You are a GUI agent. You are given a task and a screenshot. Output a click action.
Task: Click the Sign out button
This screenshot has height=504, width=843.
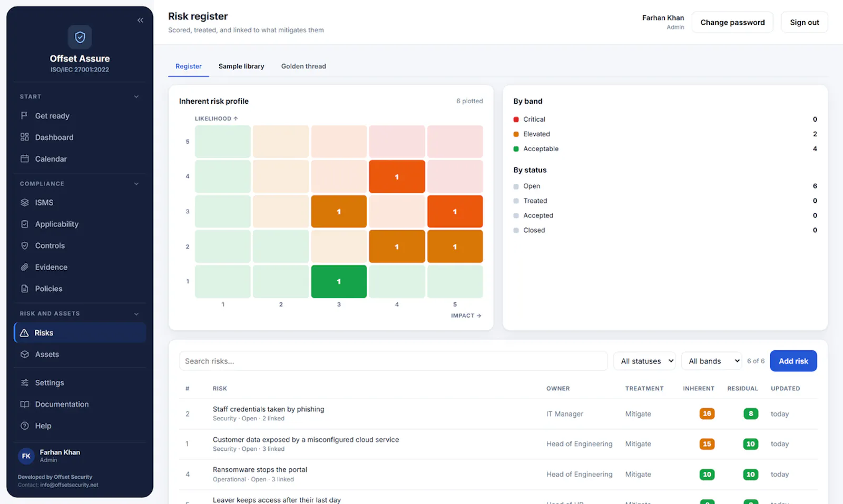point(805,22)
